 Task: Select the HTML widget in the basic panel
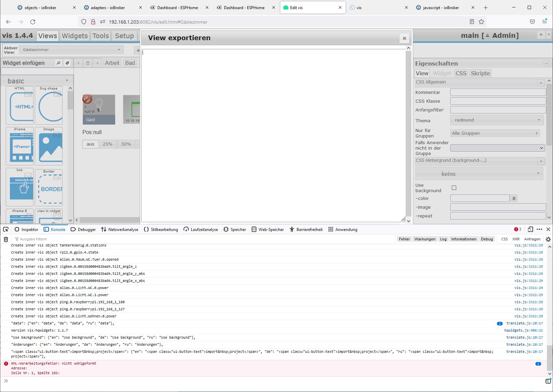point(20,106)
